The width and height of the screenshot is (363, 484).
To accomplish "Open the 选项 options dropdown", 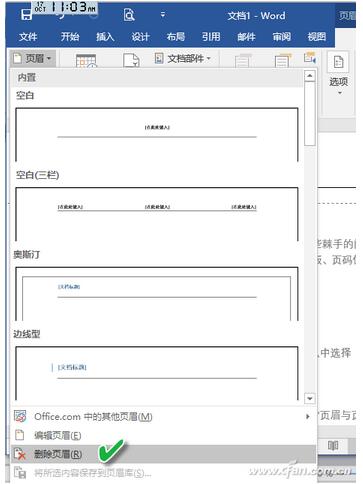I will tap(338, 73).
